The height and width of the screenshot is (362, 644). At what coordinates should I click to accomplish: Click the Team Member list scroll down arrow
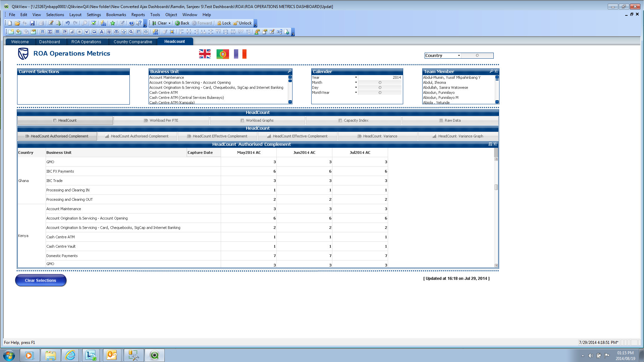[497, 102]
